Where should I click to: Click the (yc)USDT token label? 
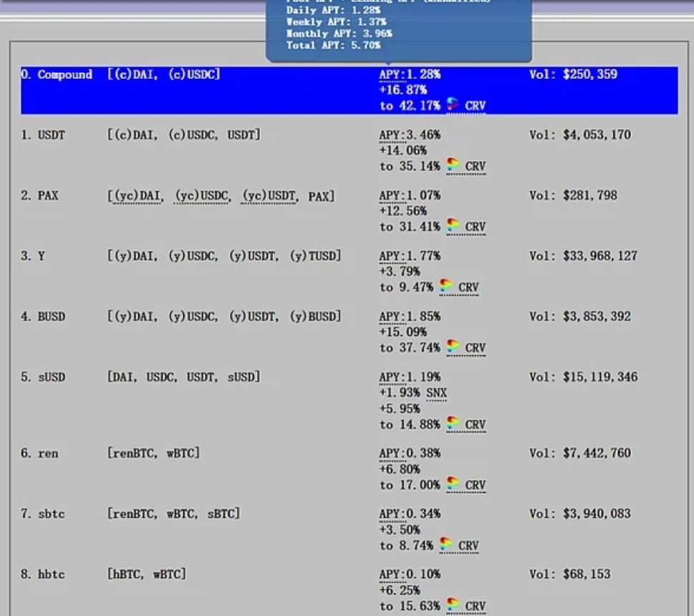click(269, 196)
